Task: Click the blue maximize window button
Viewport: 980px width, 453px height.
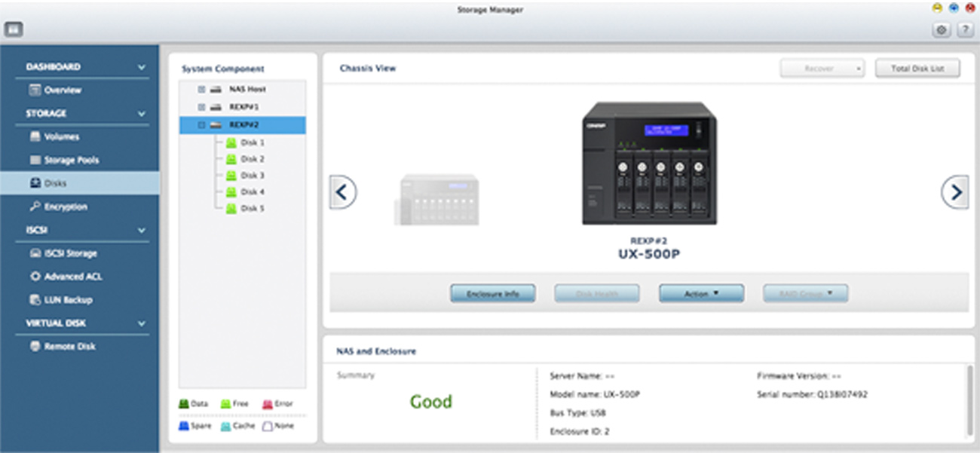Action: (954, 8)
